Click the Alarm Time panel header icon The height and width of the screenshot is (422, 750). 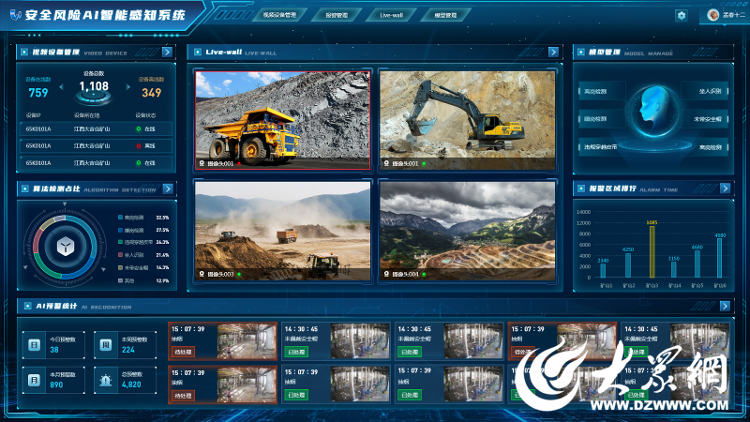click(581, 189)
